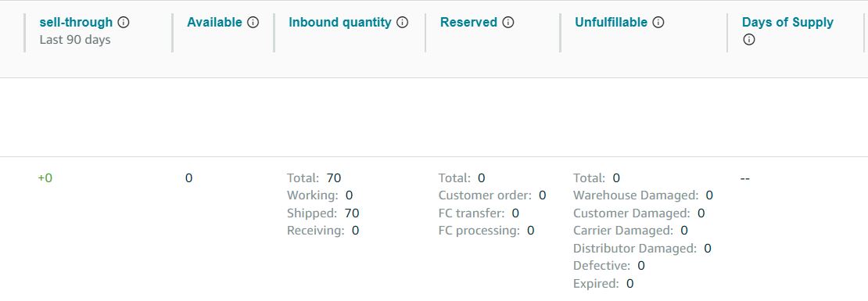Show the Reserved column info tooltip
868x301 pixels.
[x=508, y=23]
